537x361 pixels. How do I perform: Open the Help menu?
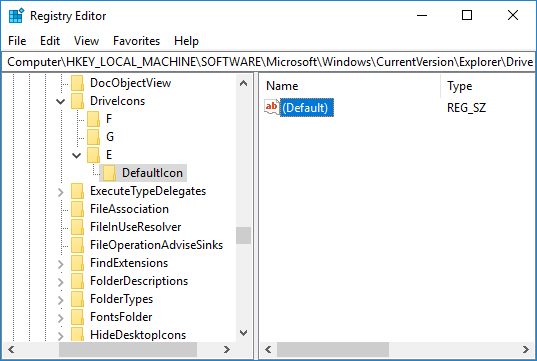[x=186, y=41]
